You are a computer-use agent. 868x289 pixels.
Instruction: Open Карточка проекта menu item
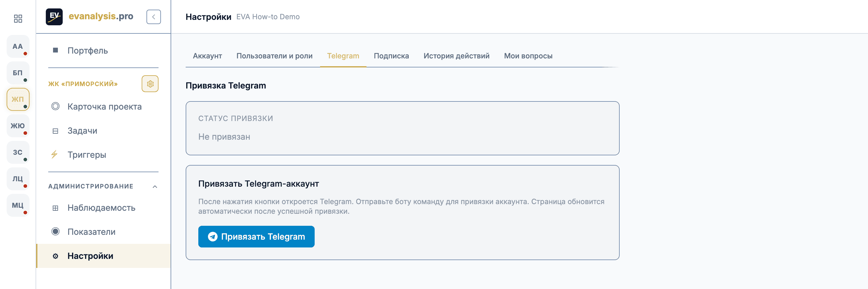click(103, 107)
